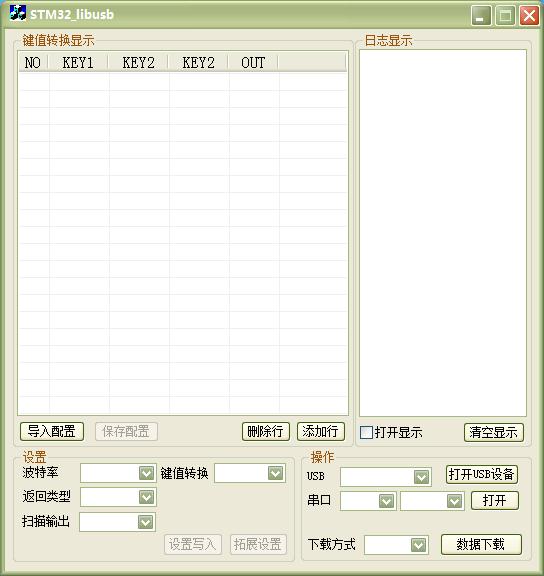Viewport: 544px width, 576px height.
Task: Click the 打开USB设备 button
Action: [x=482, y=474]
